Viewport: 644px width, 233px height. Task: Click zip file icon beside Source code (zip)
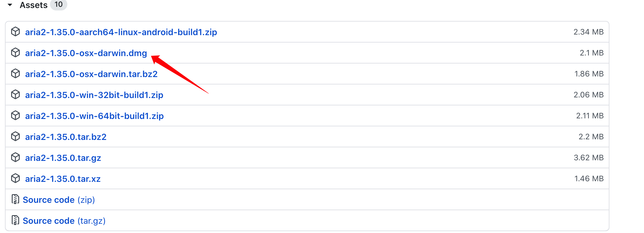click(x=15, y=199)
